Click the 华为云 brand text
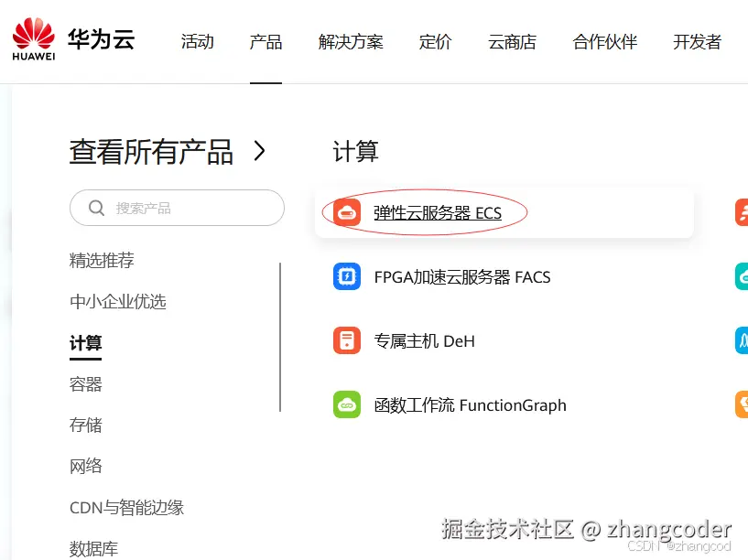The image size is (748, 560). tap(101, 39)
